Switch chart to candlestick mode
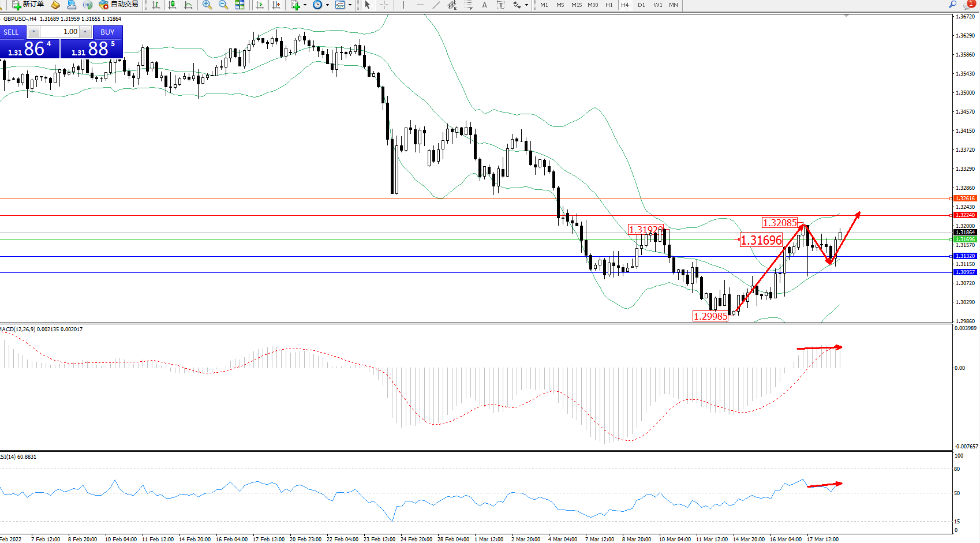The image size is (980, 543). [172, 5]
